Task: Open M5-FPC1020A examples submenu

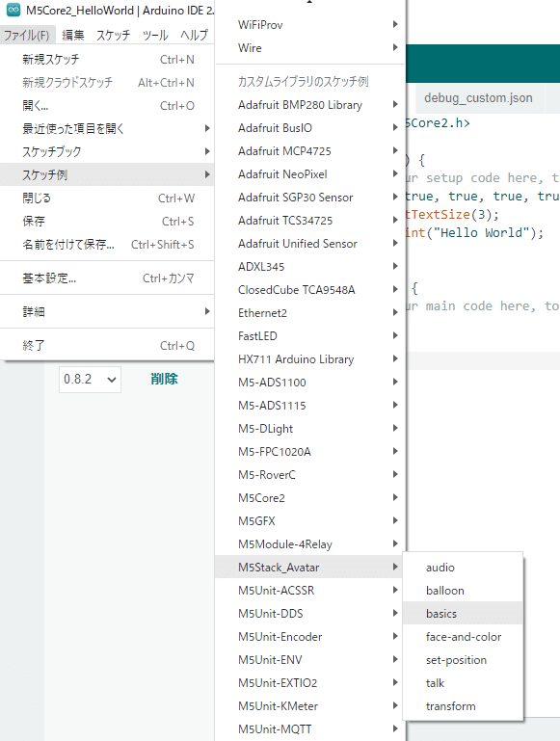Action: point(310,452)
